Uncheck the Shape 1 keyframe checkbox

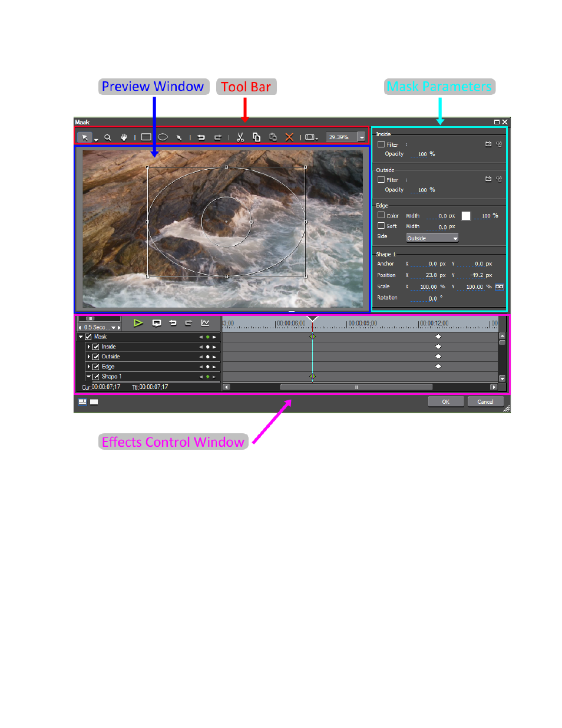96,377
